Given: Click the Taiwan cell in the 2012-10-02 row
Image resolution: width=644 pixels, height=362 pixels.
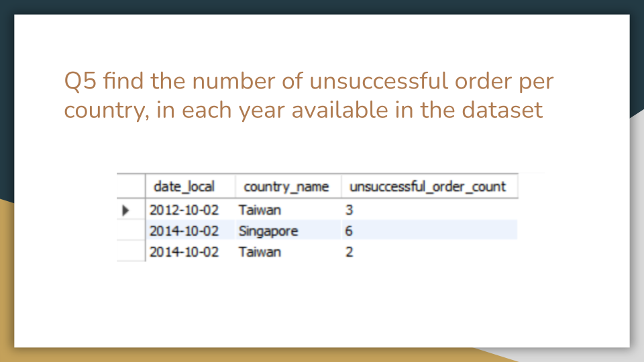Looking at the screenshot, I should pos(288,210).
